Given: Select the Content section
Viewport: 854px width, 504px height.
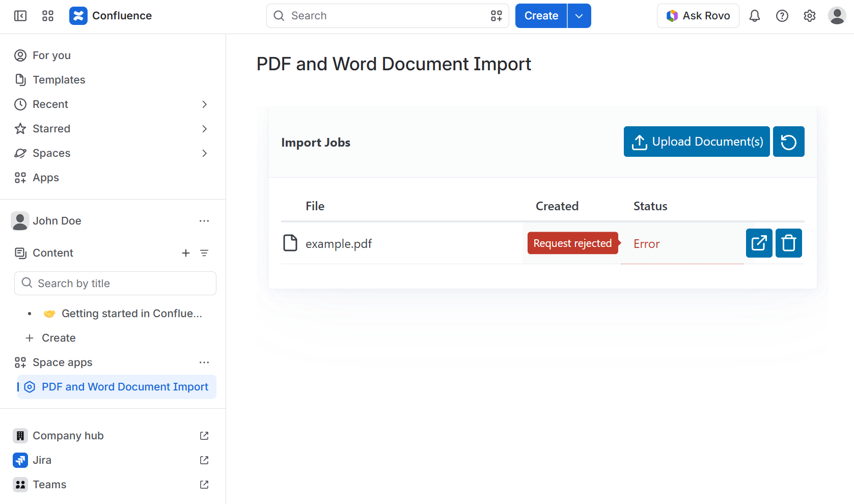Looking at the screenshot, I should point(53,253).
